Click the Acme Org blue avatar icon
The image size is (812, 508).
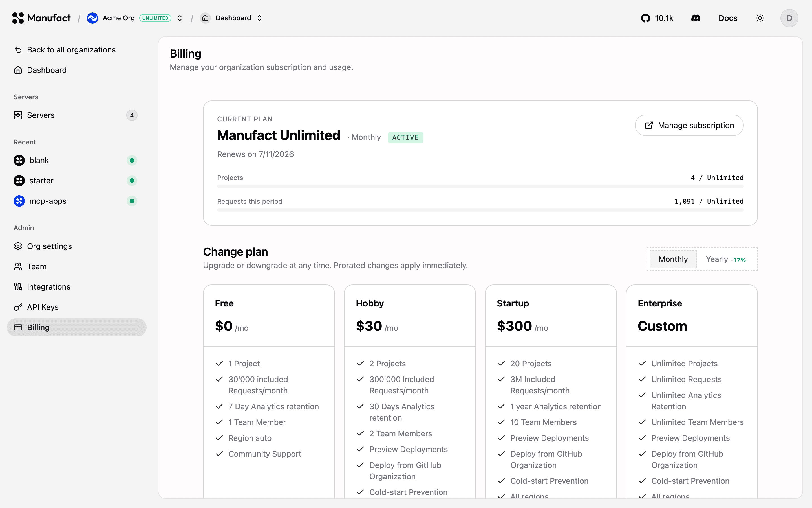[x=92, y=18]
